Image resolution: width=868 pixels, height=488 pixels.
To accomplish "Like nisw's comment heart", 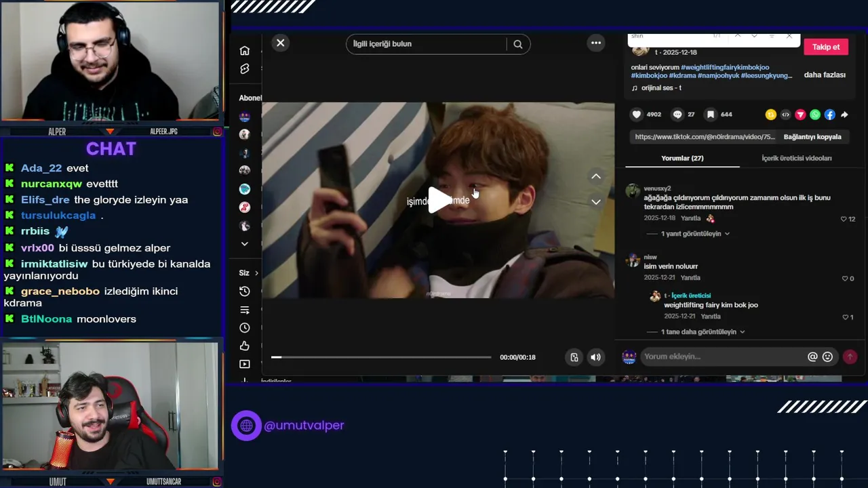I will (x=845, y=279).
